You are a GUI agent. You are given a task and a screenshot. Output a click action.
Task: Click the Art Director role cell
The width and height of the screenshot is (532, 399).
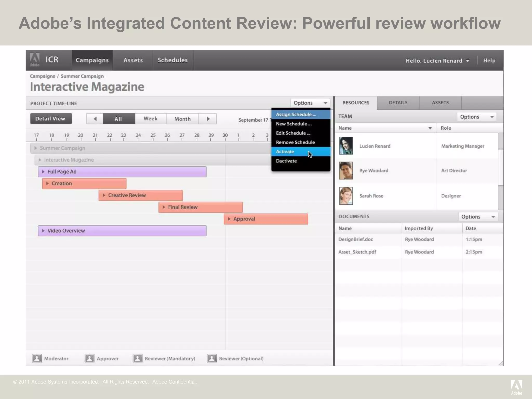point(454,171)
